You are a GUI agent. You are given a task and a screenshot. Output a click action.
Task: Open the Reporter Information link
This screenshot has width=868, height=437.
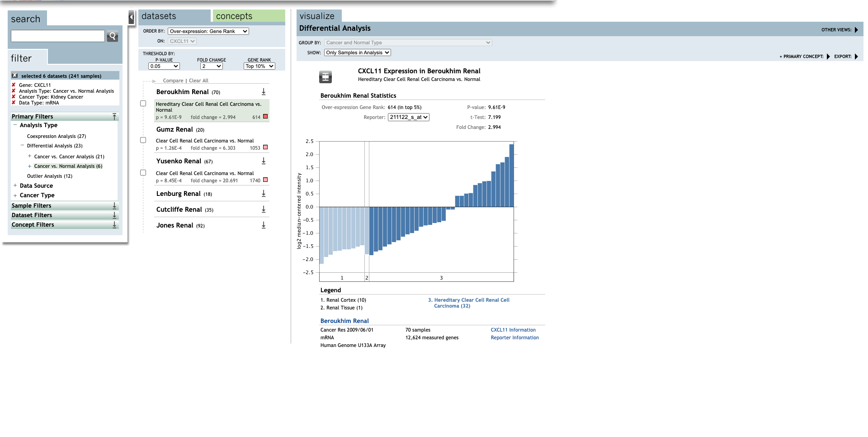pos(515,337)
